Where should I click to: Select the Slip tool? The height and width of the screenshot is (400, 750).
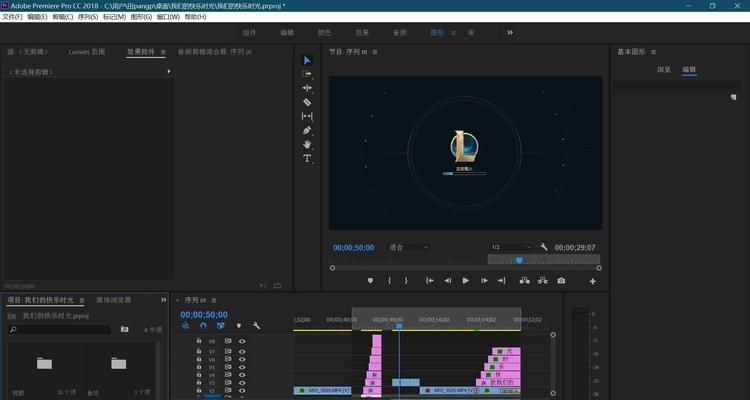[x=307, y=116]
